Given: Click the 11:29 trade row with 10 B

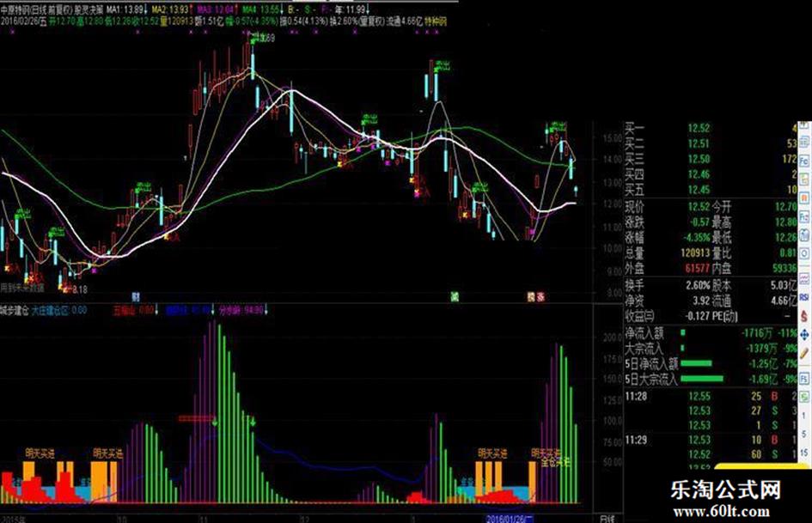Looking at the screenshot, I should [x=711, y=441].
